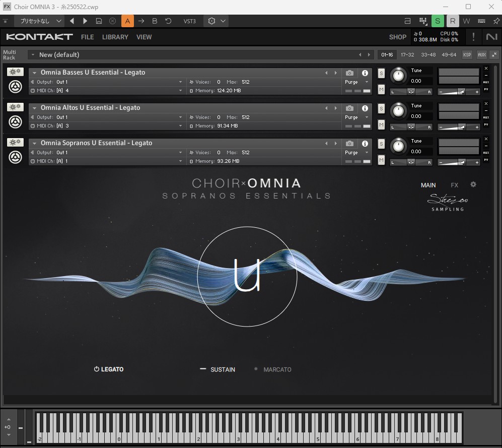The height and width of the screenshot is (448, 502).
Task: Select the B preset slot
Action: click(155, 21)
